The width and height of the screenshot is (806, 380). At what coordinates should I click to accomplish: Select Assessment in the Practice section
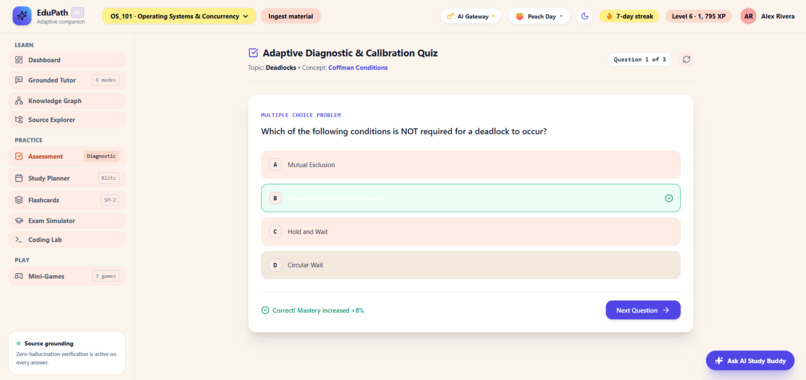(x=67, y=156)
